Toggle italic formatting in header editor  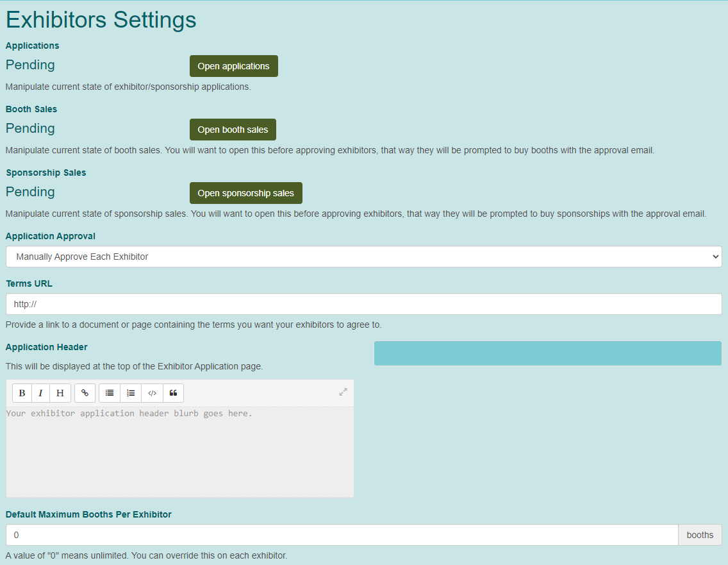click(x=41, y=393)
